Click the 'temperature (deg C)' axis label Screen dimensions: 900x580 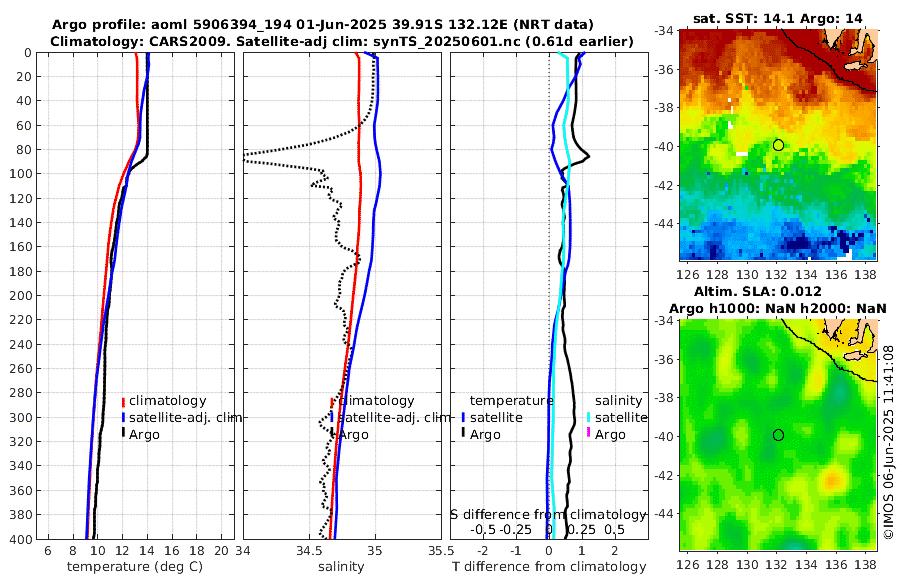(135, 567)
